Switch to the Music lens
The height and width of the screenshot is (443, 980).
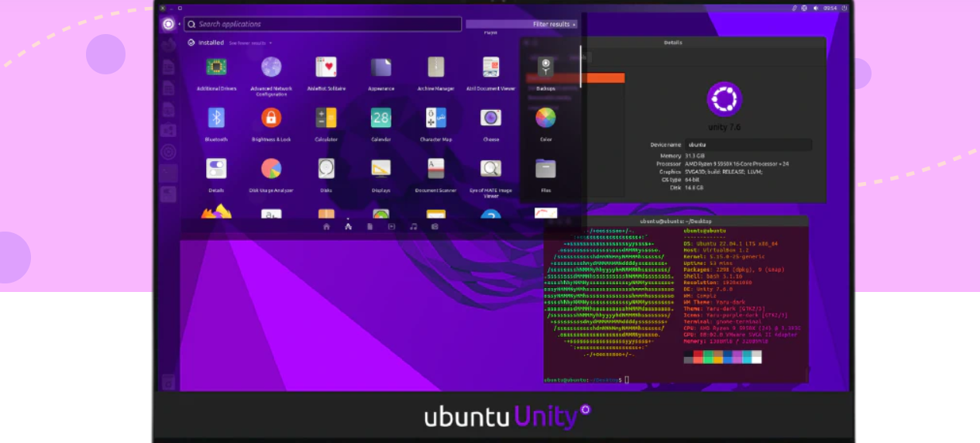point(413,227)
